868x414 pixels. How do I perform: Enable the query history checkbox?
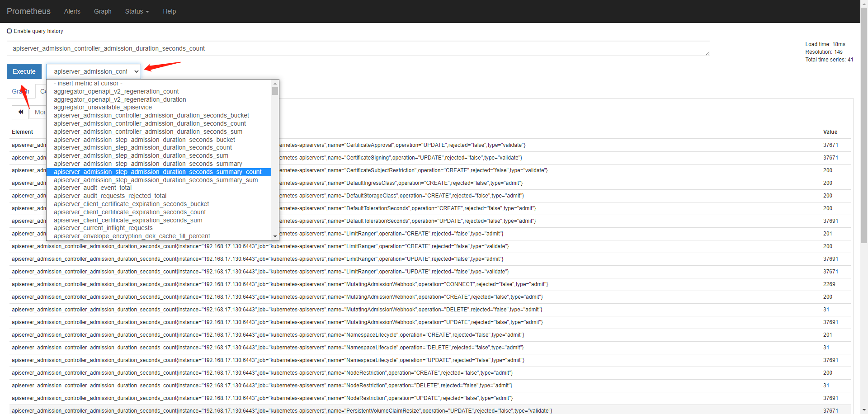9,31
